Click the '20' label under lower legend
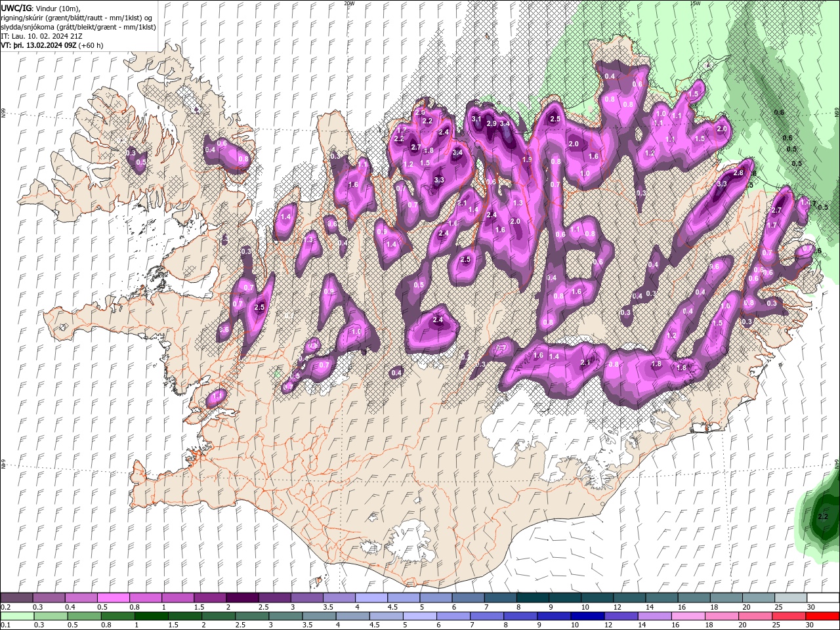 coord(743,625)
